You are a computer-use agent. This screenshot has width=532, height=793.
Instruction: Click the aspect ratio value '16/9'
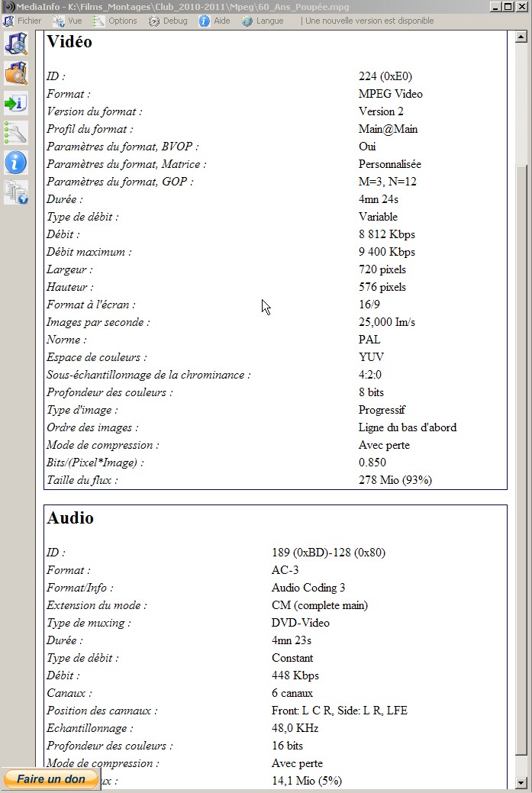coord(369,305)
